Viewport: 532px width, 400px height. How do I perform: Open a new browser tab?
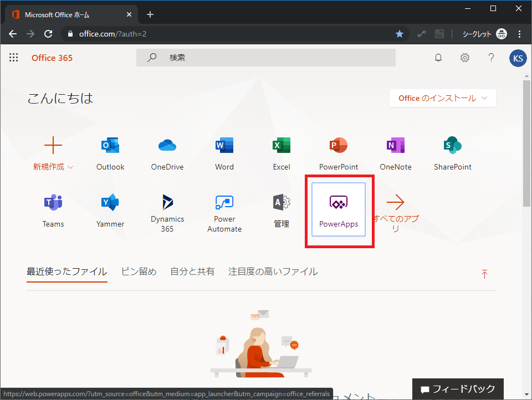(150, 14)
